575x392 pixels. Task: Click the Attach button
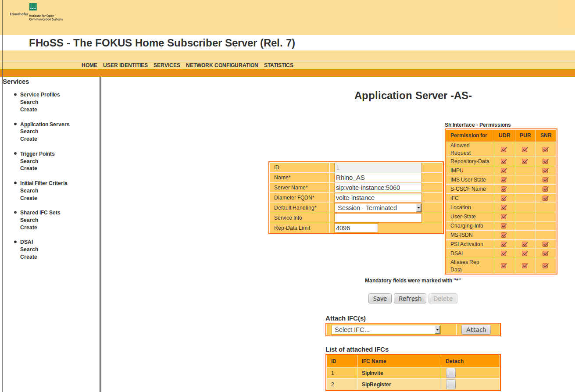tap(476, 329)
